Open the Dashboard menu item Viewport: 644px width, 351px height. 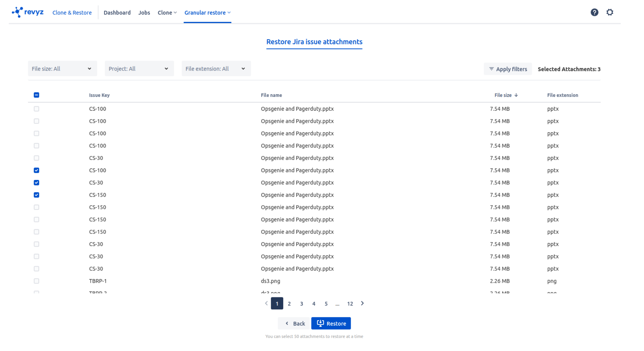(x=117, y=13)
